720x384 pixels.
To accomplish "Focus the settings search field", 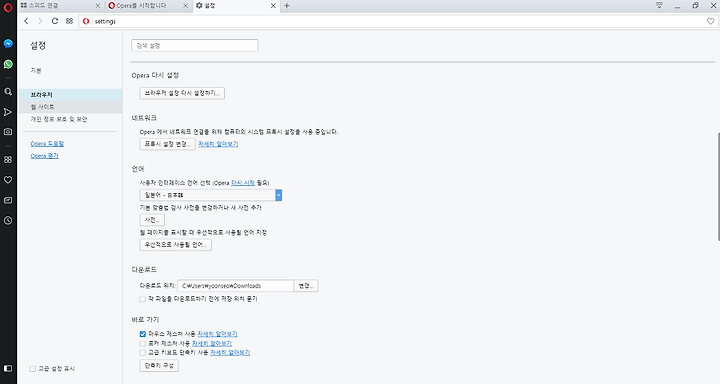I will tap(195, 45).
